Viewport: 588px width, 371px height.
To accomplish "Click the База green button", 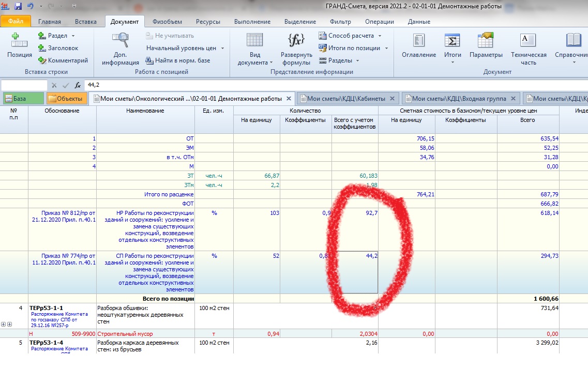I will coord(23,98).
